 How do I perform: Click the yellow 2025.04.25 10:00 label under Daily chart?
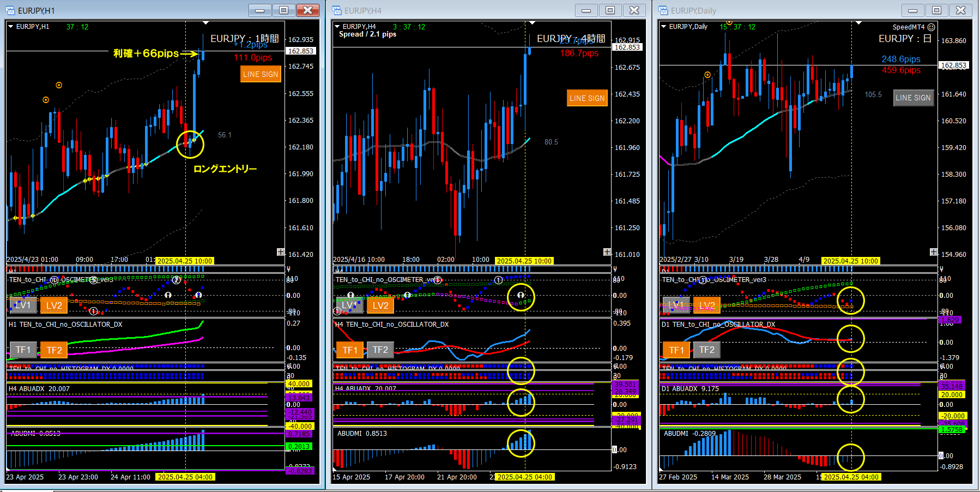pyautogui.click(x=851, y=261)
